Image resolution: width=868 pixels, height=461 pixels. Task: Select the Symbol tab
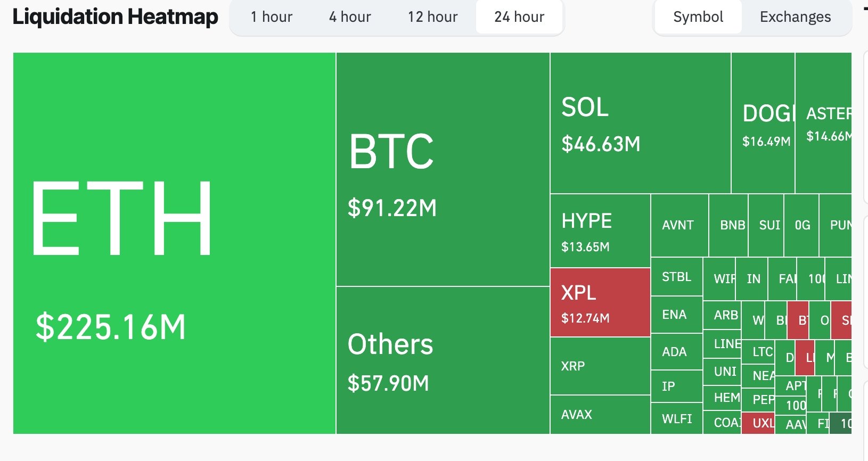698,17
